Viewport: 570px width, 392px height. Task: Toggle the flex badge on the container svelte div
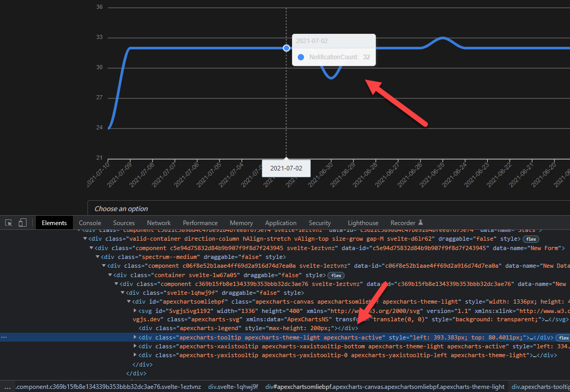click(336, 275)
